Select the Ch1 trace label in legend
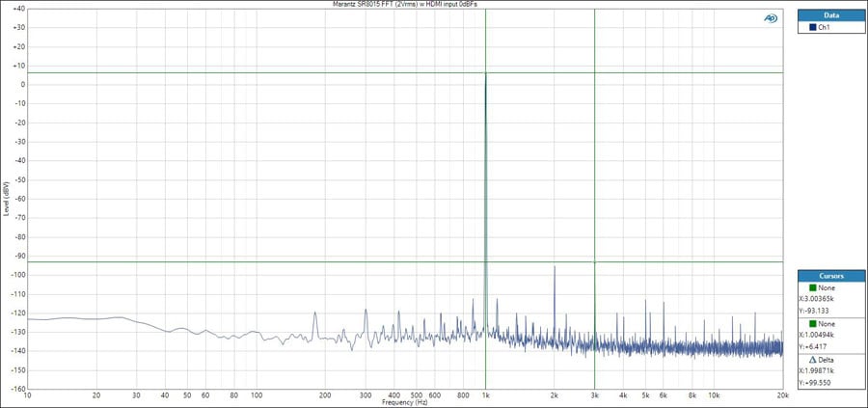This screenshot has width=868, height=408. pos(825,28)
